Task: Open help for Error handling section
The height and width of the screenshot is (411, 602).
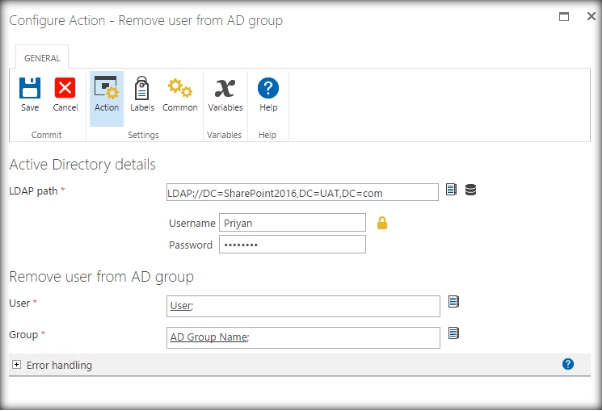Action: [568, 364]
